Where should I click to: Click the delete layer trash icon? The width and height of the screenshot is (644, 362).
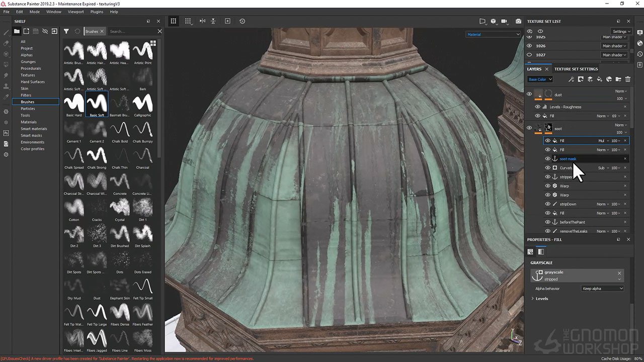click(627, 79)
